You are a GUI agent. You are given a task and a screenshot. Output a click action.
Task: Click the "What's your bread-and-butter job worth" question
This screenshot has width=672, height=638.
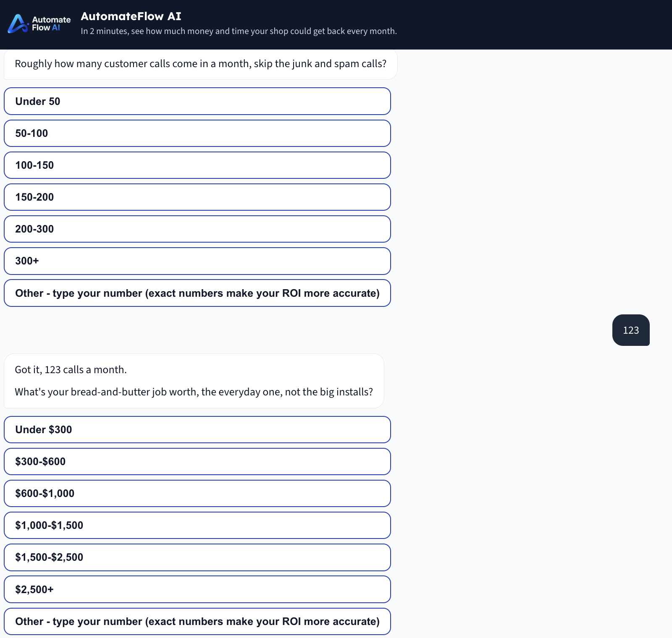(194, 392)
